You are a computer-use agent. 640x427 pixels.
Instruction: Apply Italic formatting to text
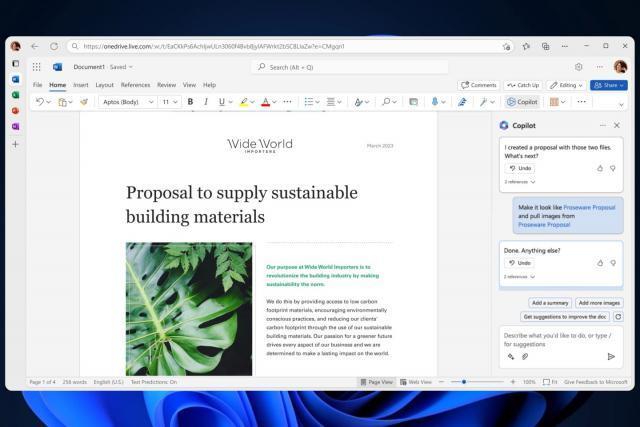click(x=206, y=102)
